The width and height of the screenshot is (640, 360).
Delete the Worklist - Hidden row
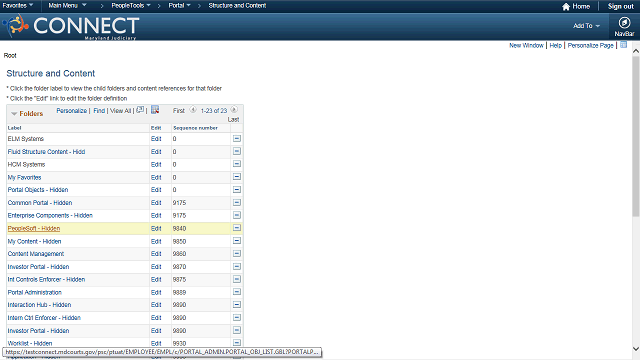[237, 343]
